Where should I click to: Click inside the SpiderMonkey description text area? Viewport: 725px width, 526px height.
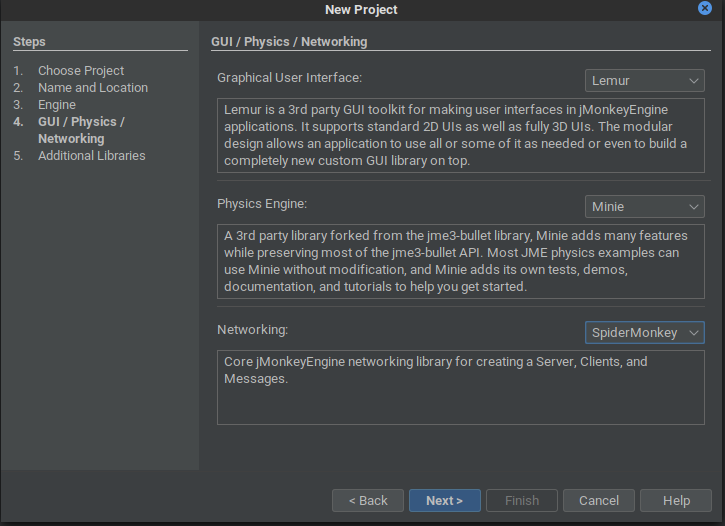[x=461, y=387]
